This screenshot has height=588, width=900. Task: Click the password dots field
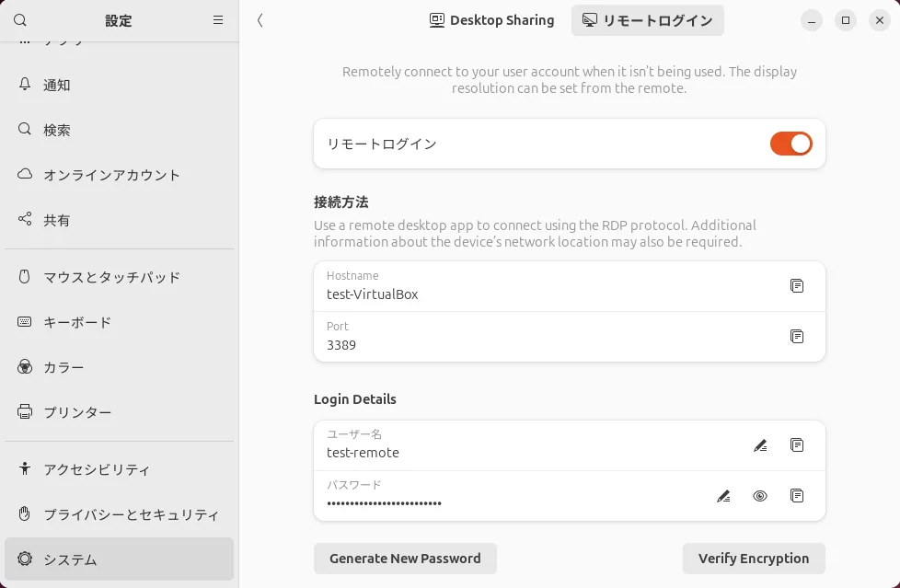coord(385,502)
